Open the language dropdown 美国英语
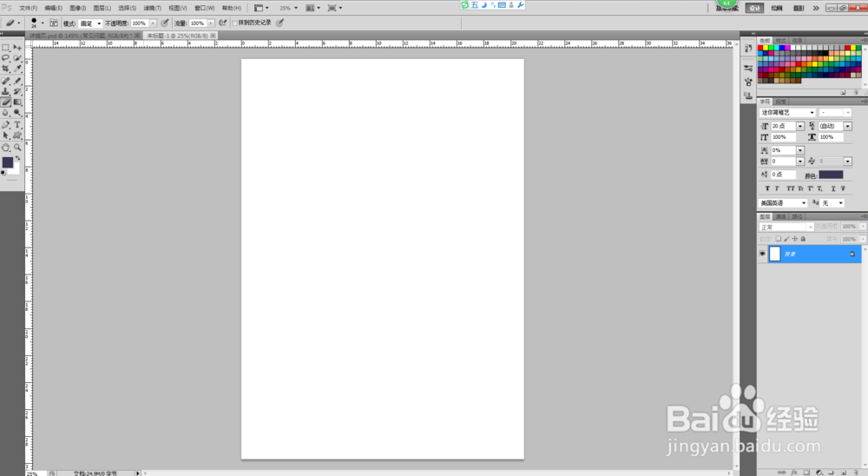This screenshot has width=868, height=476. coord(783,202)
